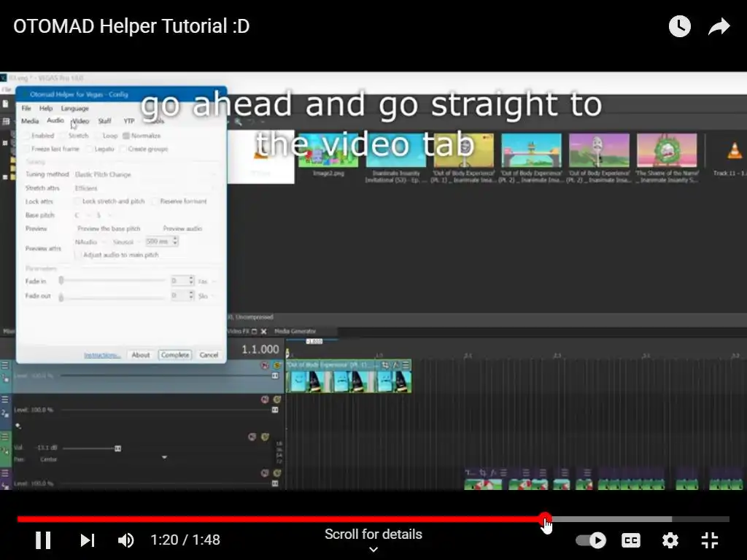
Task: Click the Complete button
Action: point(175,355)
